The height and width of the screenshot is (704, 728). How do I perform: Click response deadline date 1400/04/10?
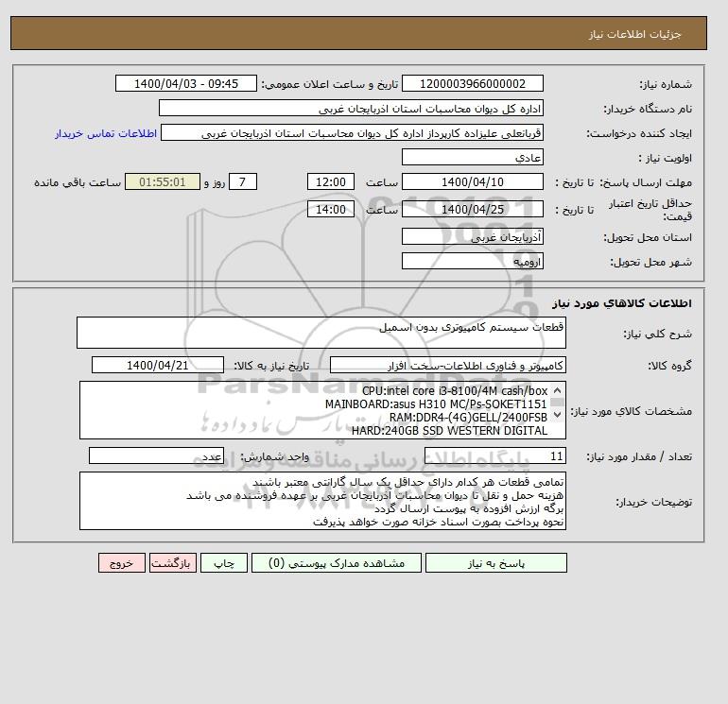[472, 182]
